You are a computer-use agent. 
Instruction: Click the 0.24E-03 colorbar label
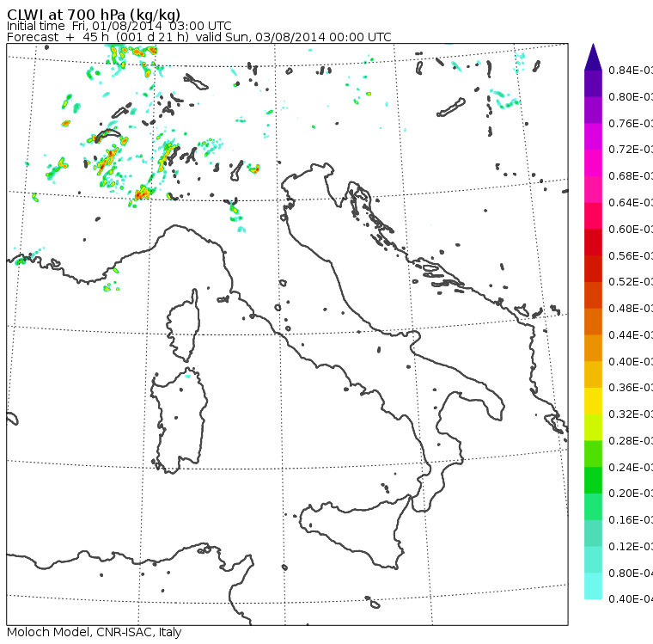(x=631, y=467)
